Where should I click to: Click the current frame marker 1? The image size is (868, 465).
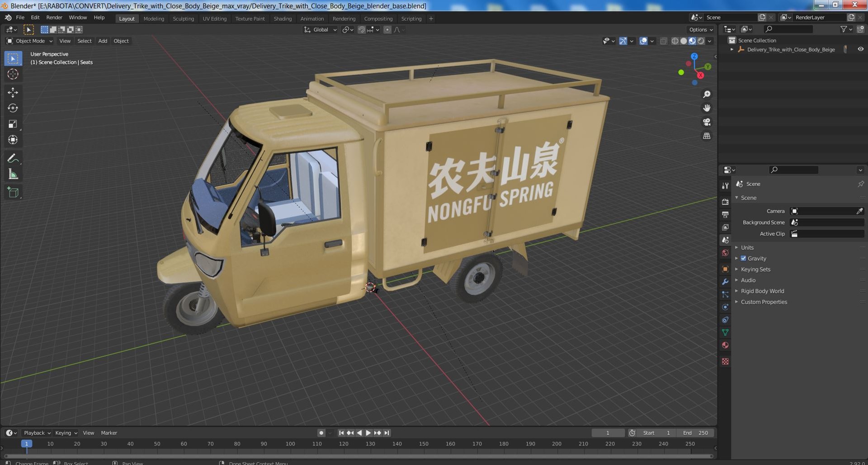(x=27, y=444)
